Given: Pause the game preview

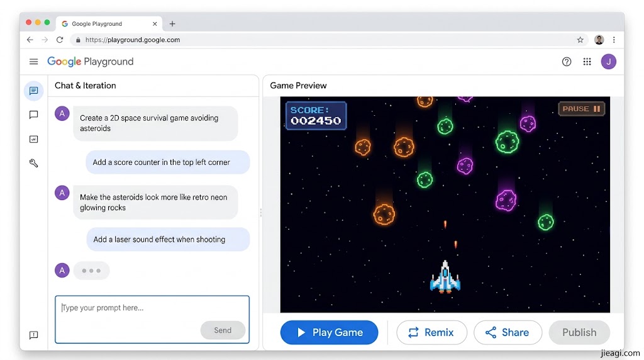Looking at the screenshot, I should pyautogui.click(x=582, y=109).
